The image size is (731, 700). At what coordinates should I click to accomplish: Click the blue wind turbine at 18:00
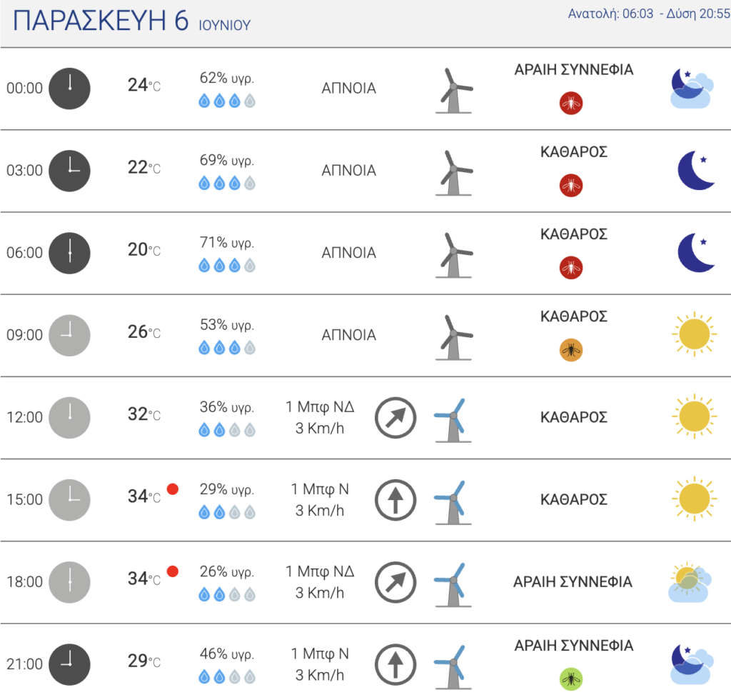(453, 585)
